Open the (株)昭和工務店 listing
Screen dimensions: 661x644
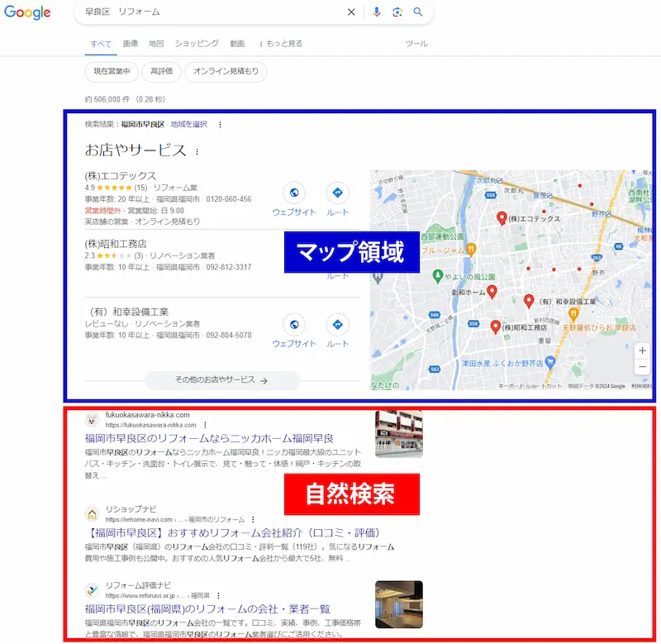coord(116,244)
